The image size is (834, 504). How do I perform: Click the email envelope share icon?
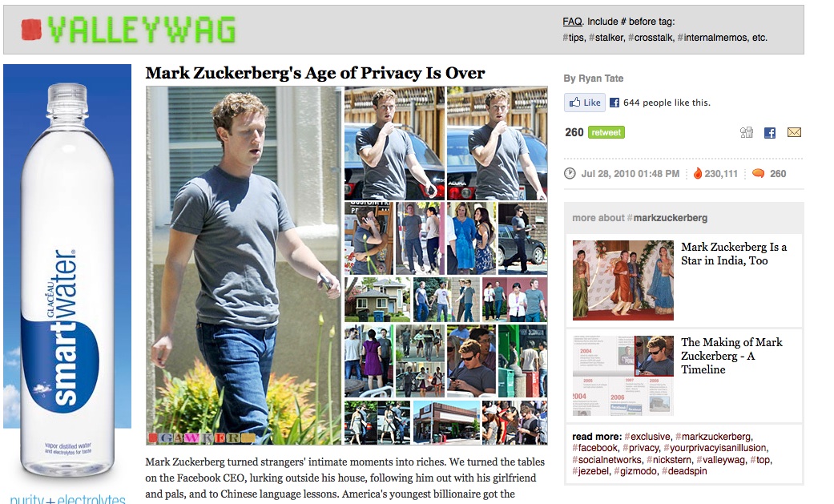pyautogui.click(x=794, y=132)
